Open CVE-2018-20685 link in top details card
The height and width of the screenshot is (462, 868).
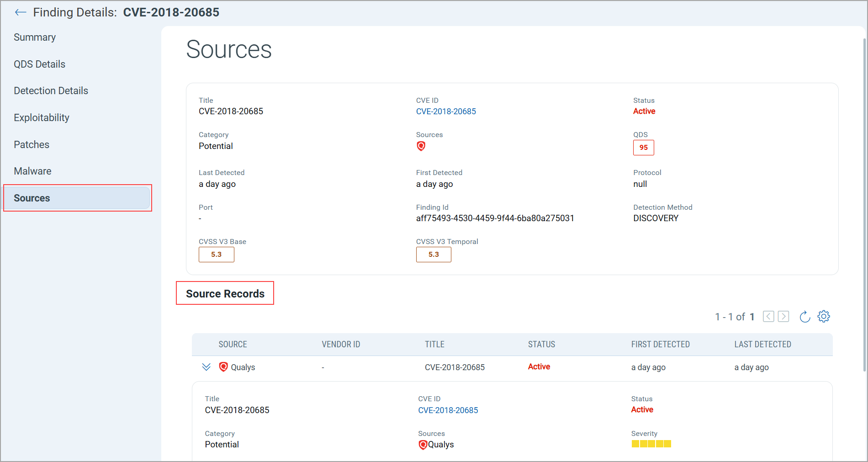(446, 112)
